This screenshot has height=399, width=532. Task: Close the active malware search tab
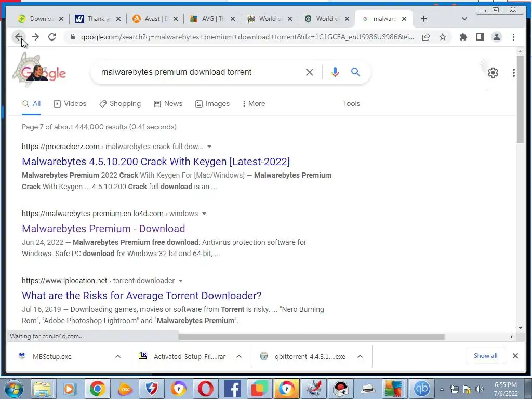point(404,19)
